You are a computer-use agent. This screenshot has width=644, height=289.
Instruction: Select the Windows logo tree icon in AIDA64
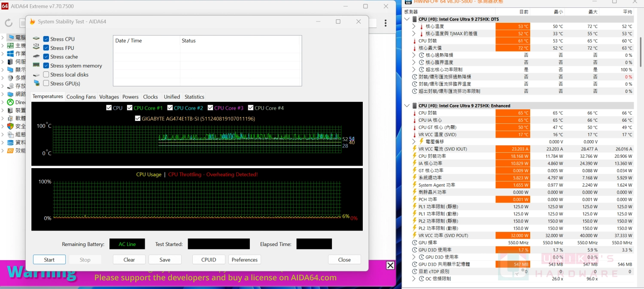10,54
